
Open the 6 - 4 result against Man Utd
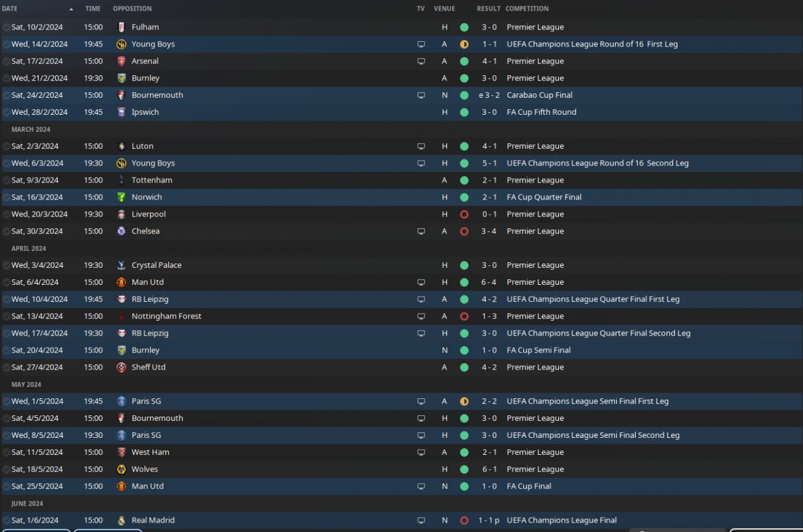(x=489, y=282)
